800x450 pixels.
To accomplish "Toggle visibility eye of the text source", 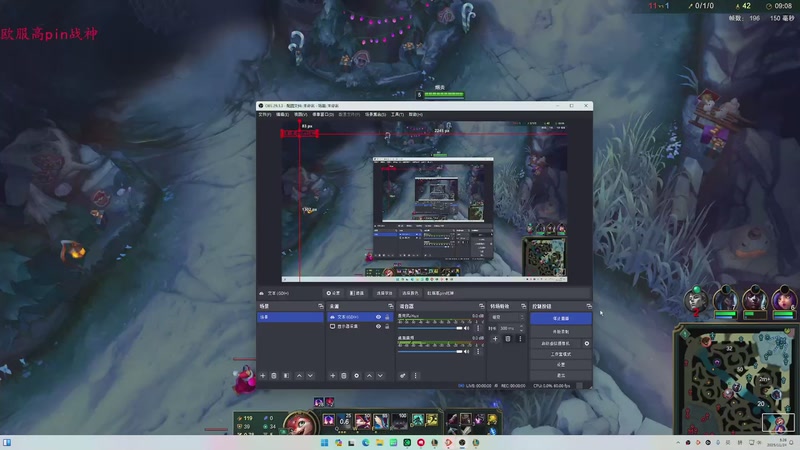I will coord(378,317).
